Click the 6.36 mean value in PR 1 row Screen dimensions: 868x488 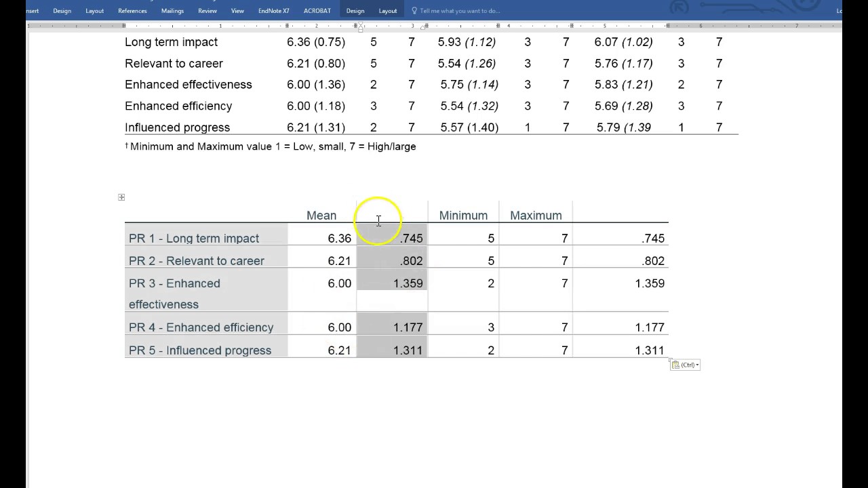[339, 239]
